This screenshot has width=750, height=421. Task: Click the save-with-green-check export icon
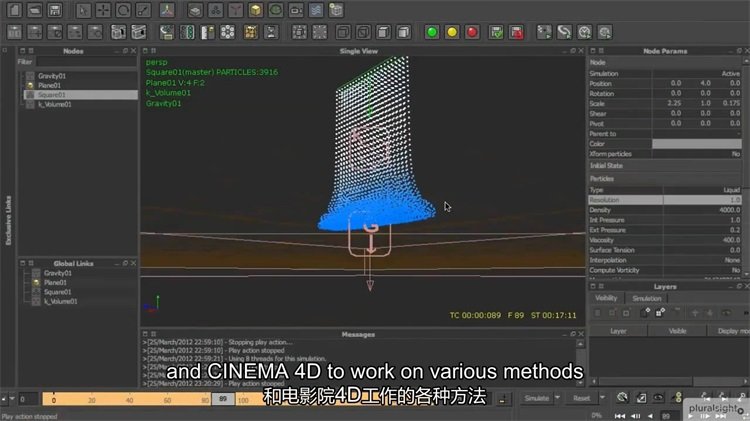(x=496, y=32)
